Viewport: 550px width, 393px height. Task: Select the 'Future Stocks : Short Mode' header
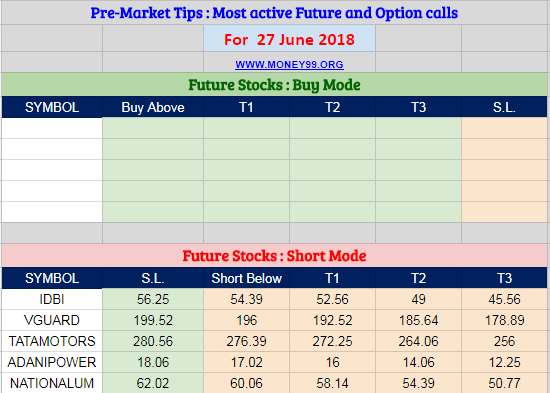(x=274, y=255)
